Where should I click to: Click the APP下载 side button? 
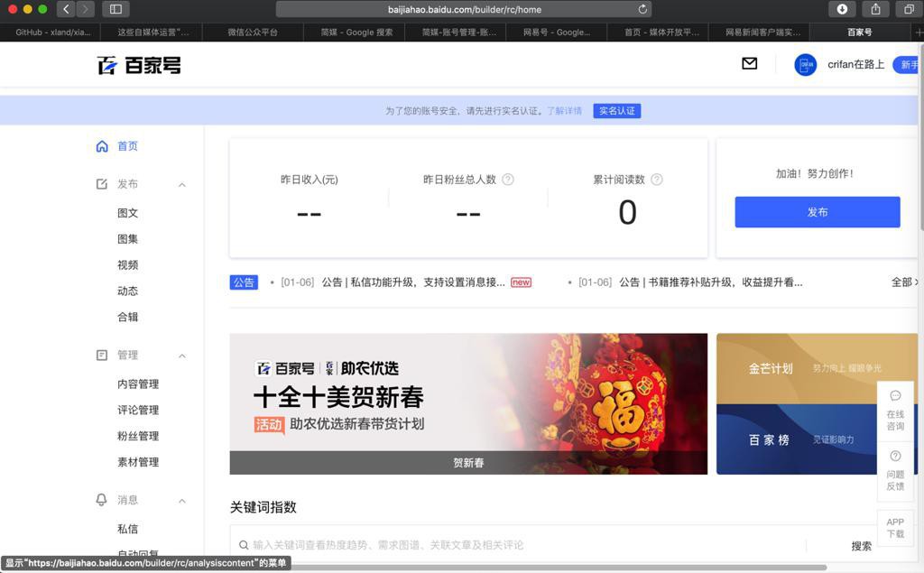(895, 528)
